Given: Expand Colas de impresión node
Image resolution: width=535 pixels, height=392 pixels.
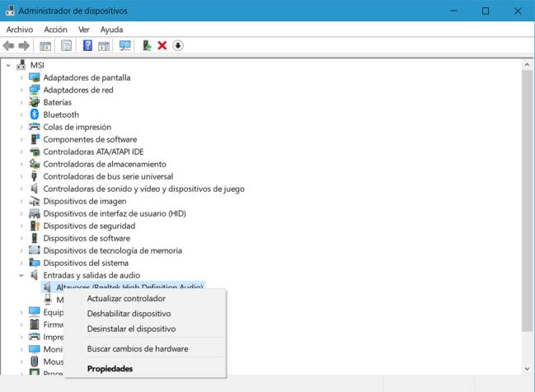Looking at the screenshot, I should coord(21,127).
